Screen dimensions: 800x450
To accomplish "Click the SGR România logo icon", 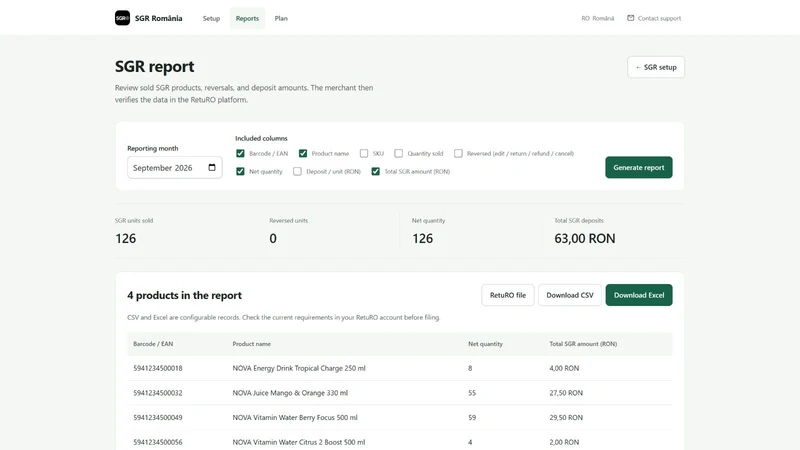I will [x=122, y=18].
